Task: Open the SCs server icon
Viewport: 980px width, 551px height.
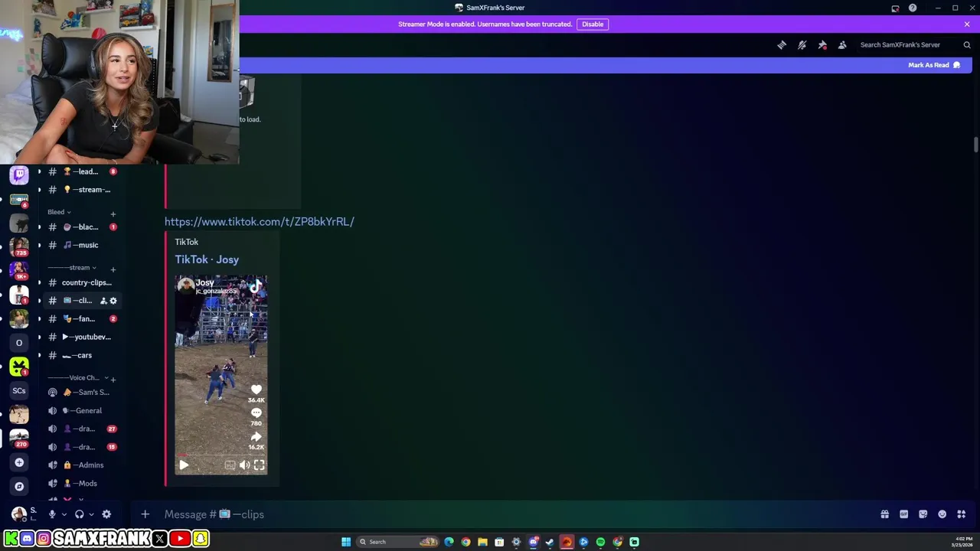Action: (x=19, y=390)
